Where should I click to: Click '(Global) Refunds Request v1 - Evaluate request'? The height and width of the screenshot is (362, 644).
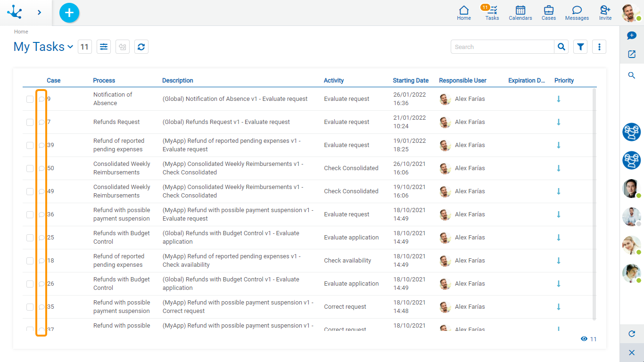click(226, 122)
